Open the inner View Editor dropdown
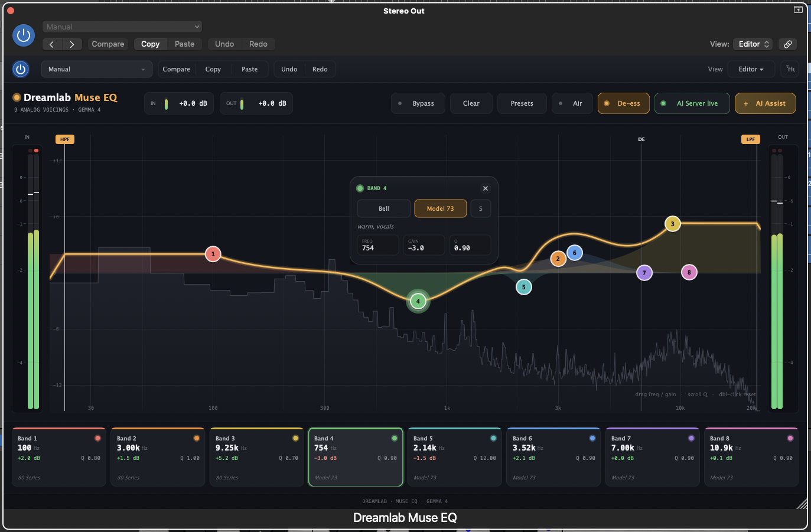This screenshot has height=532, width=811. pyautogui.click(x=751, y=69)
